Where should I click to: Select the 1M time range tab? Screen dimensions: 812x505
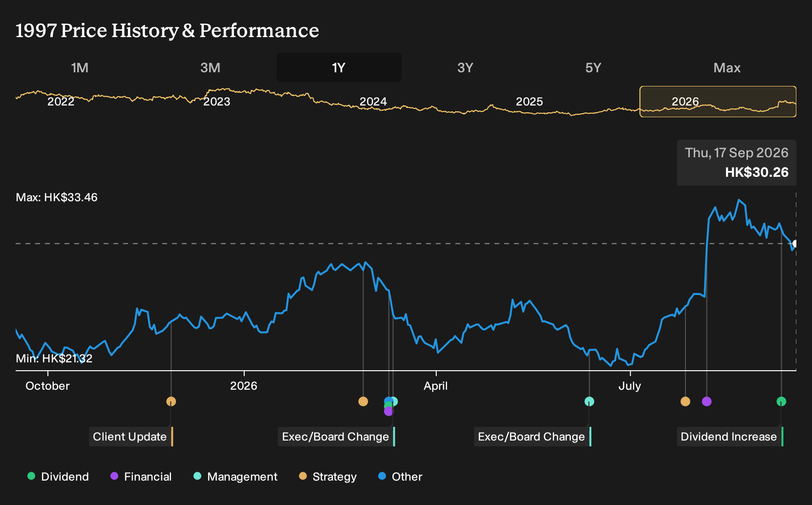coord(80,67)
